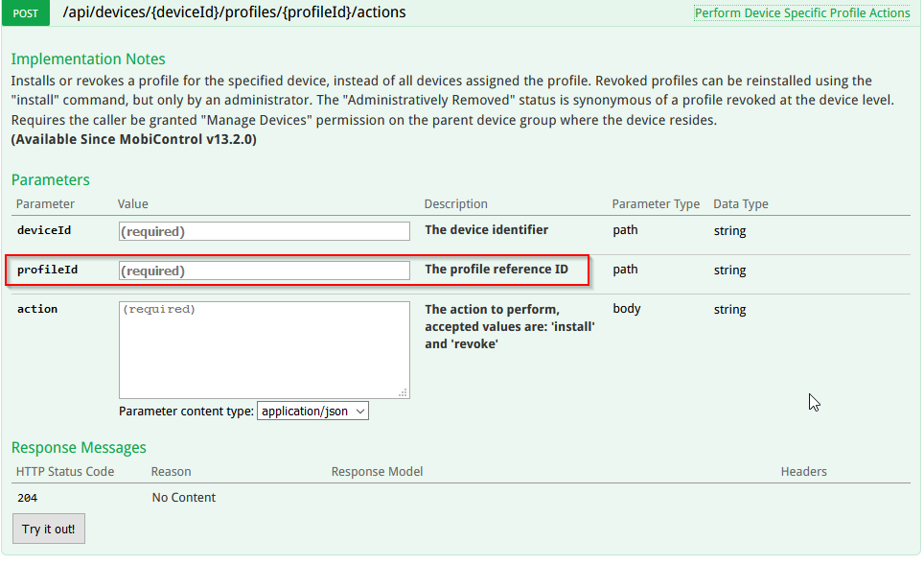Grab the action text area resize handle
Image resolution: width=924 pixels, height=565 pixels.
click(404, 392)
